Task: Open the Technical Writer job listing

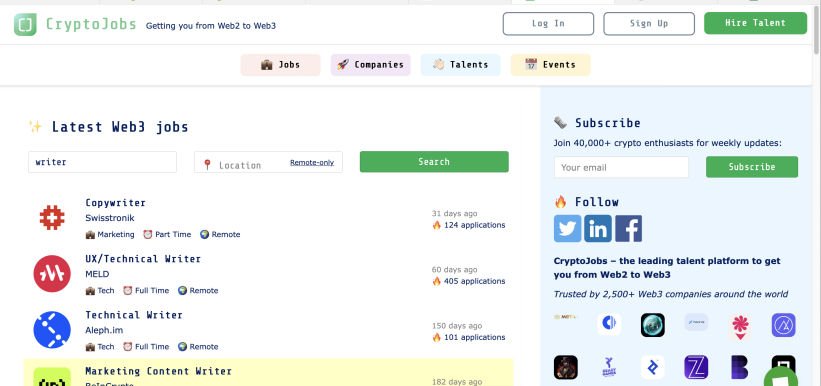Action: tap(134, 315)
